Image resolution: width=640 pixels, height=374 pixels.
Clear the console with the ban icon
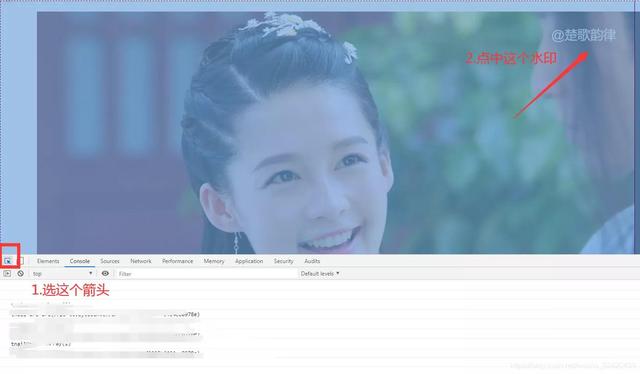coord(20,274)
